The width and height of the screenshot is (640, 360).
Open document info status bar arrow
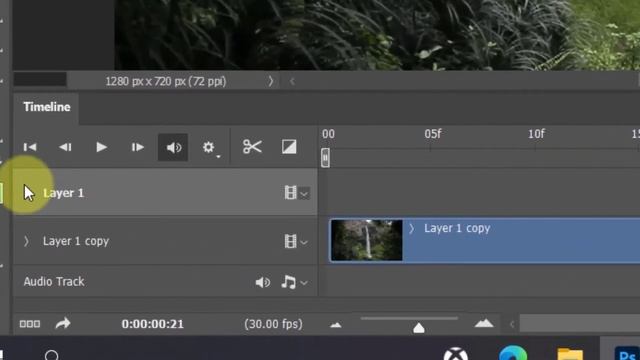point(270,81)
